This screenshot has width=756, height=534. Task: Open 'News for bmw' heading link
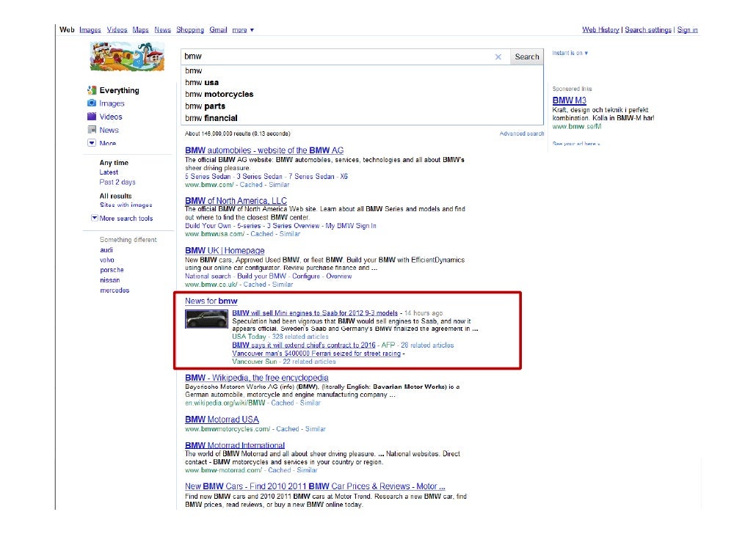coord(211,301)
